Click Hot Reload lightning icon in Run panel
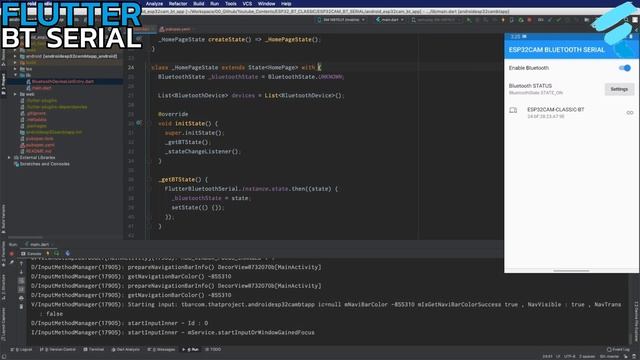Viewport: 640px width, 360px height. (x=48, y=254)
